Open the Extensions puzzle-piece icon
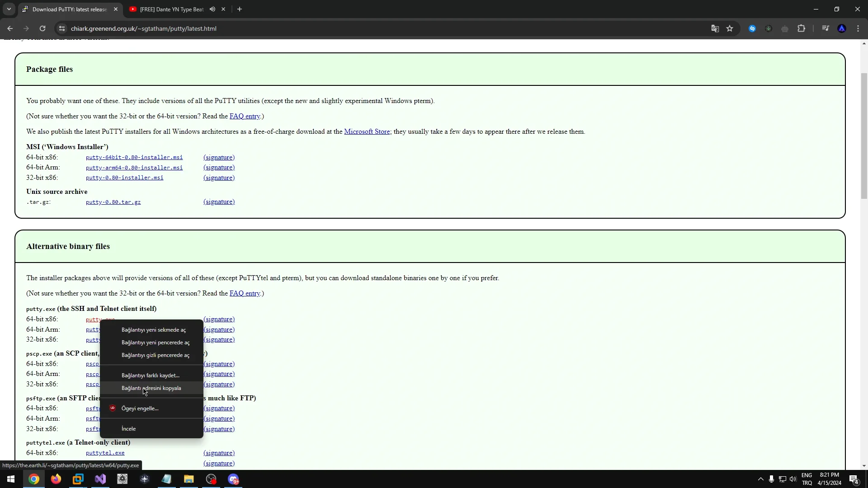Image resolution: width=868 pixels, height=488 pixels. [x=802, y=28]
